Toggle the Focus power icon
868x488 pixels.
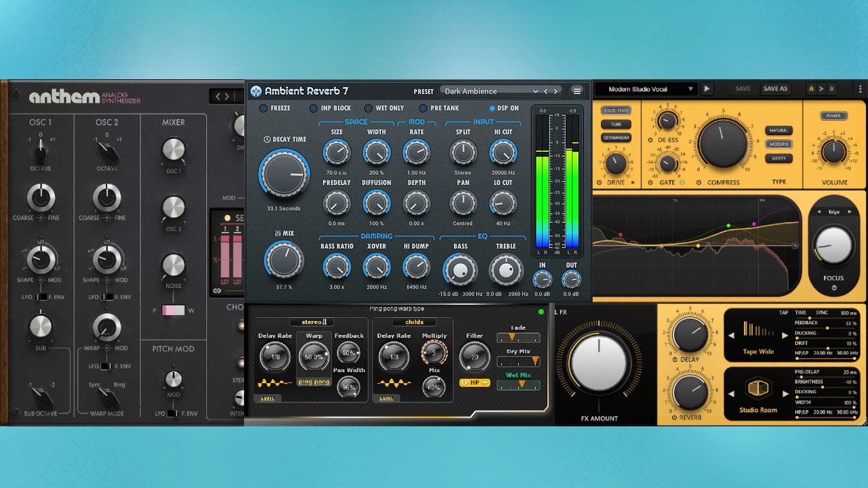833,288
